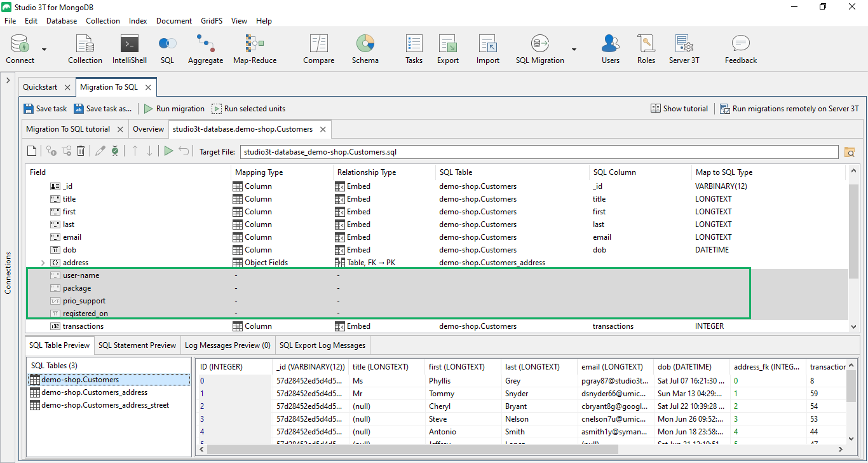The height and width of the screenshot is (463, 868).
Task: Click the Show tutorial button
Action: [x=679, y=108]
